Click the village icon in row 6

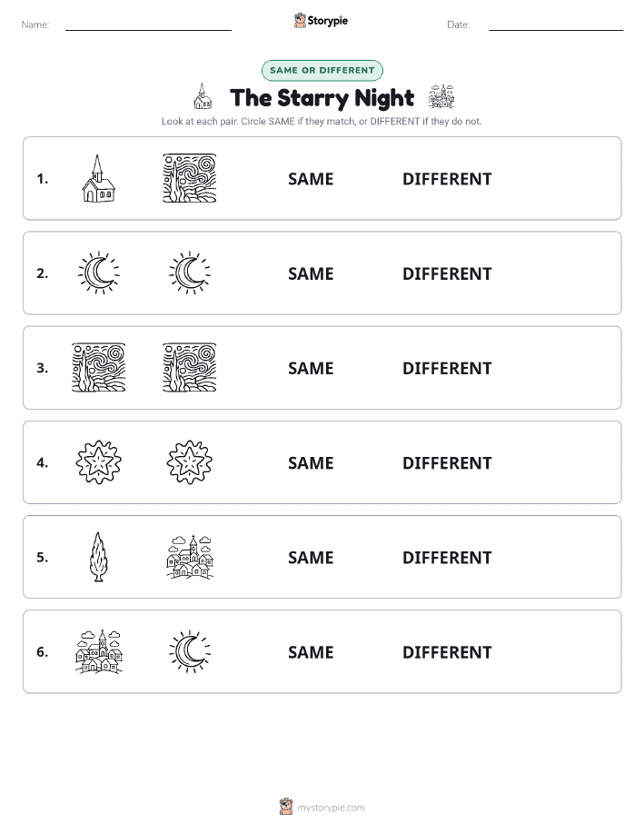tap(98, 651)
